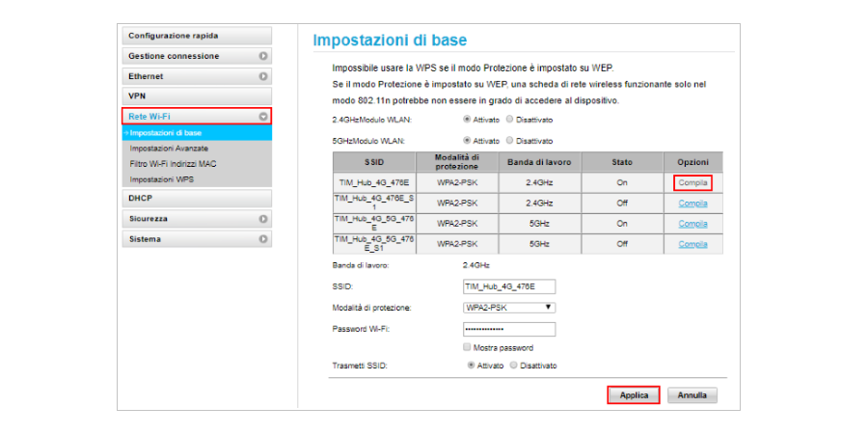Click Compila for TIM_Hub_4G_5G_476E_S1 row
The image size is (868, 434).
(693, 244)
